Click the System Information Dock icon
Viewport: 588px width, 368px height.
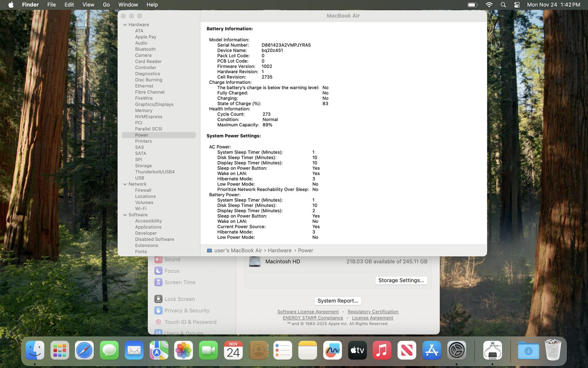tap(492, 350)
